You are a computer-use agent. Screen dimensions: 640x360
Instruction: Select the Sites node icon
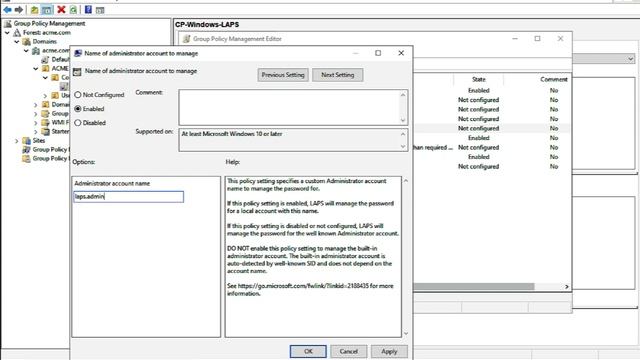click(27, 140)
